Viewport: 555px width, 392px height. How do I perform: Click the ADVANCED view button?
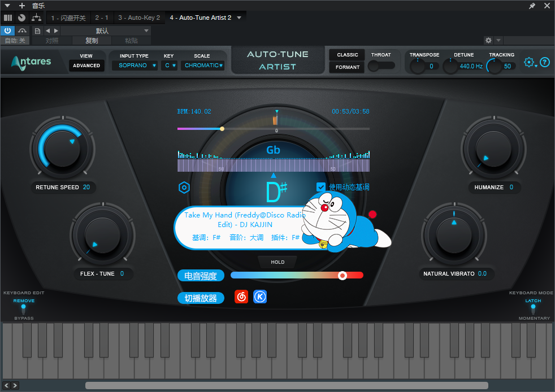tap(86, 66)
